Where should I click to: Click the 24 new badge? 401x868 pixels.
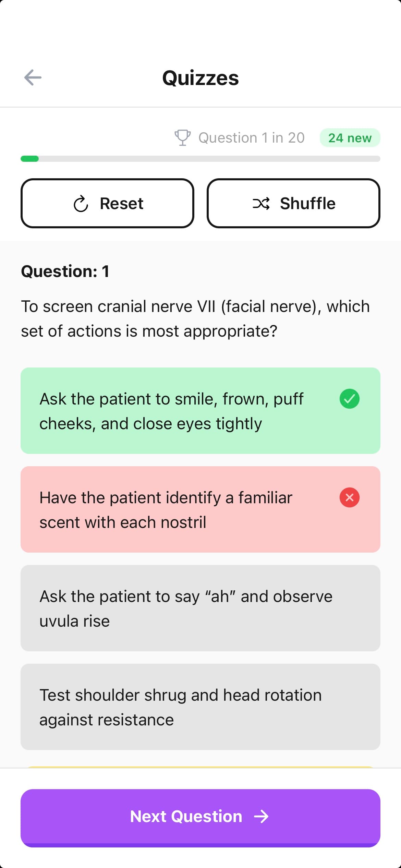tap(350, 138)
